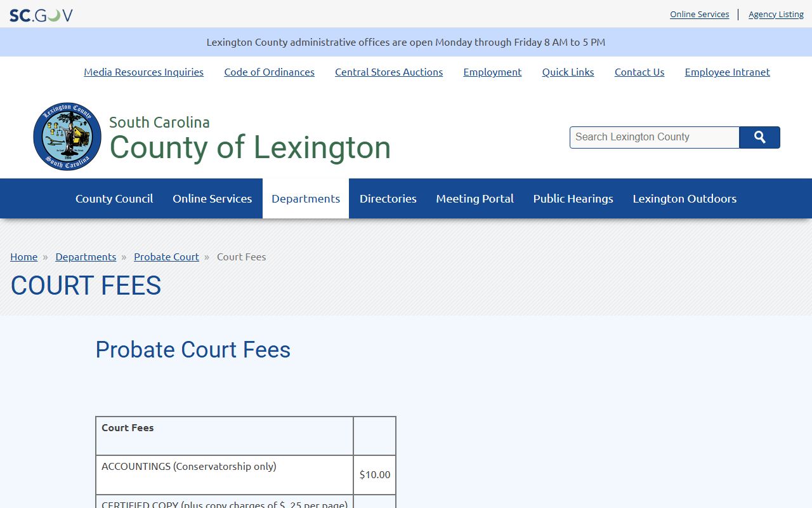The image size is (812, 508).
Task: Go to Meeting Portal
Action: pyautogui.click(x=475, y=199)
